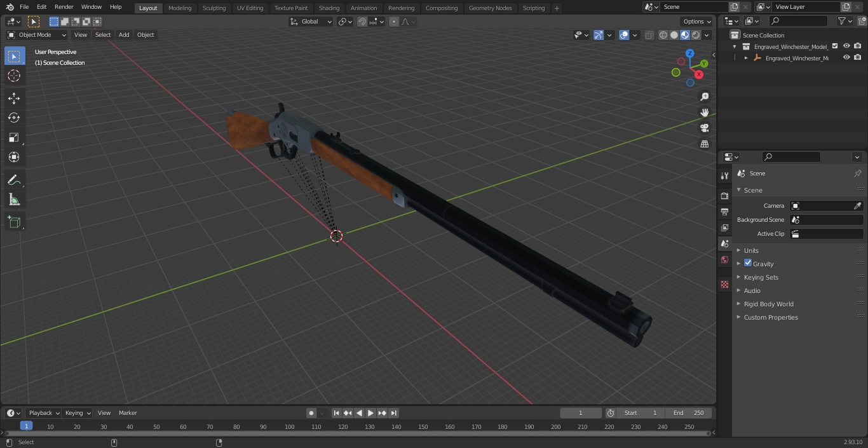The width and height of the screenshot is (868, 448).
Task: Click the X axis on navigation gizmo
Action: tap(698, 74)
